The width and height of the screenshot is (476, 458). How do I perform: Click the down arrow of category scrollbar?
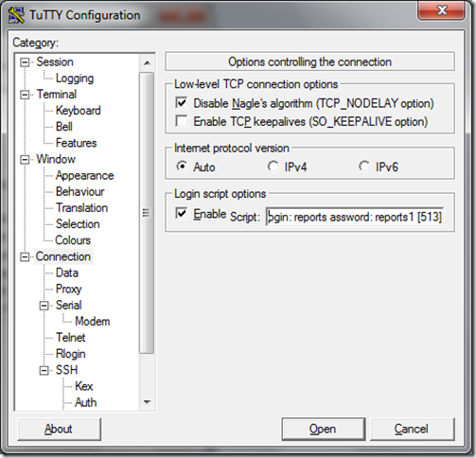147,402
